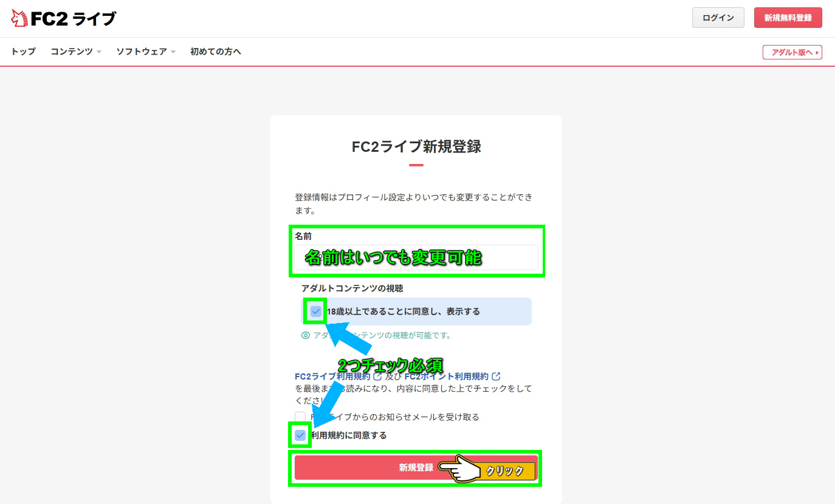Toggle the 18歳以上 consent checkbox
The image size is (835, 504).
(316, 312)
